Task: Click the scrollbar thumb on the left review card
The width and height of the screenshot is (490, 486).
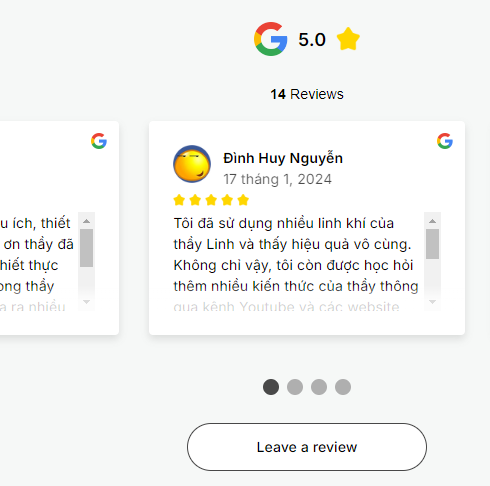Action: (86, 248)
